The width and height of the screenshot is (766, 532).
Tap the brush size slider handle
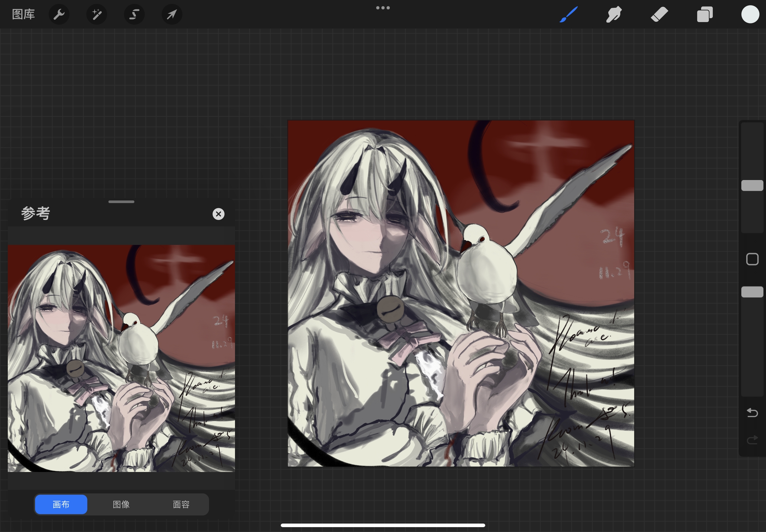click(752, 186)
